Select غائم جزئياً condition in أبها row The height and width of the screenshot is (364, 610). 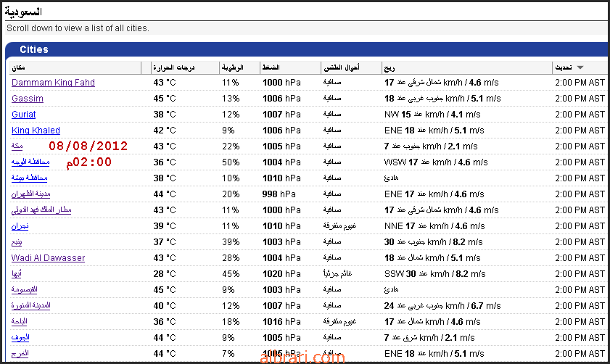(337, 274)
